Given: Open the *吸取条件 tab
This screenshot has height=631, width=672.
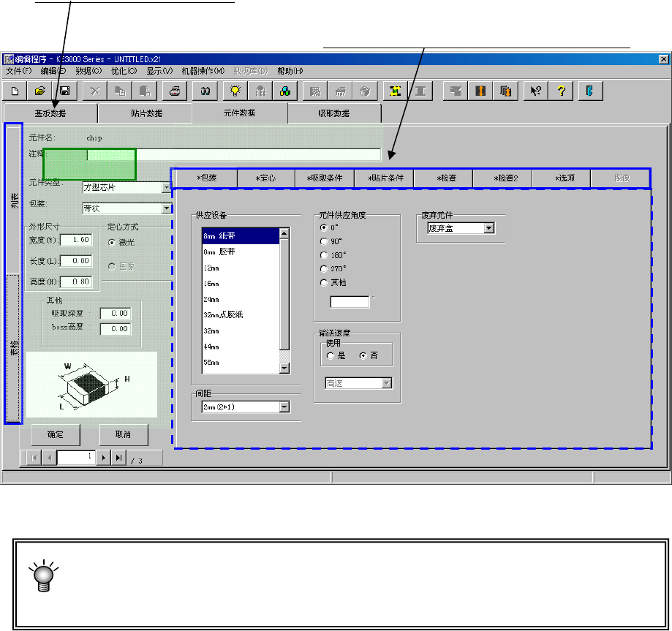Looking at the screenshot, I should coord(325,178).
